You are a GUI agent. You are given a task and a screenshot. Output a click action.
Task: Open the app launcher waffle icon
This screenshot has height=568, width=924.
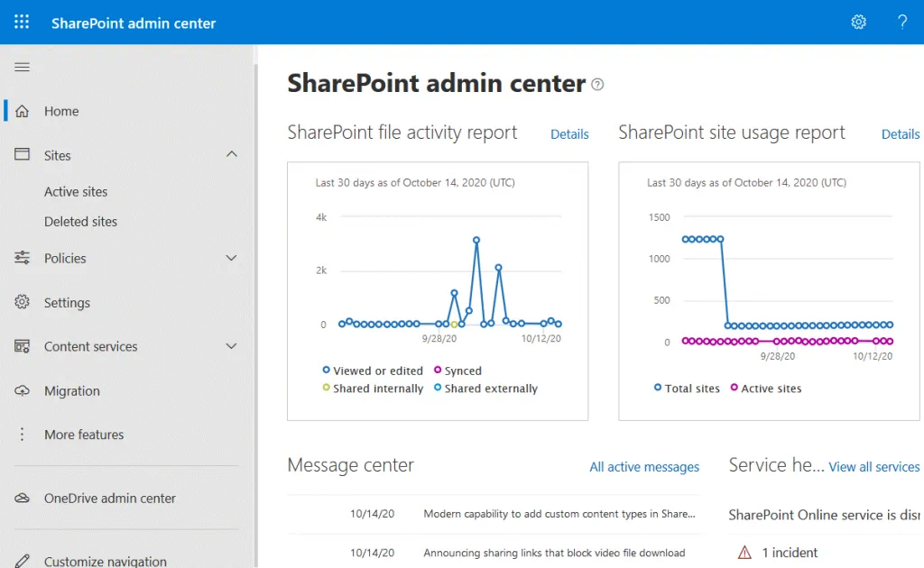click(x=22, y=23)
